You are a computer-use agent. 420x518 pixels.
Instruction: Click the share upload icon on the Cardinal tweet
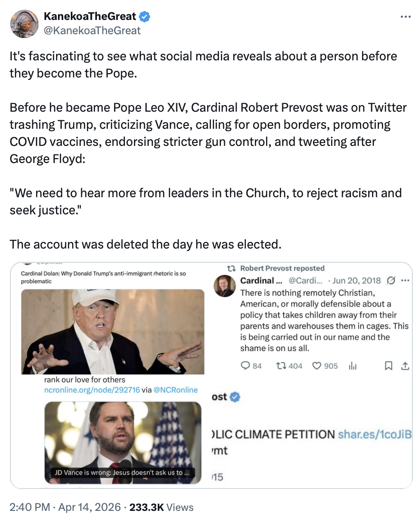tap(405, 365)
